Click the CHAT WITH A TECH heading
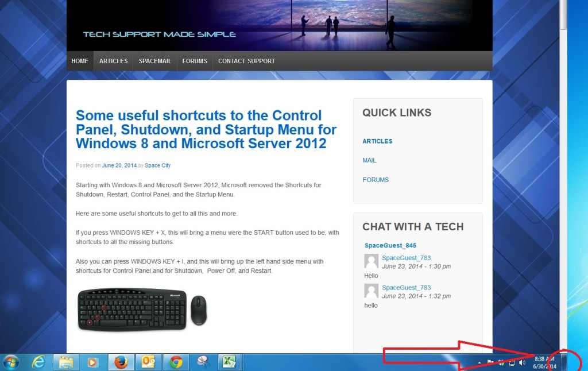 click(413, 227)
